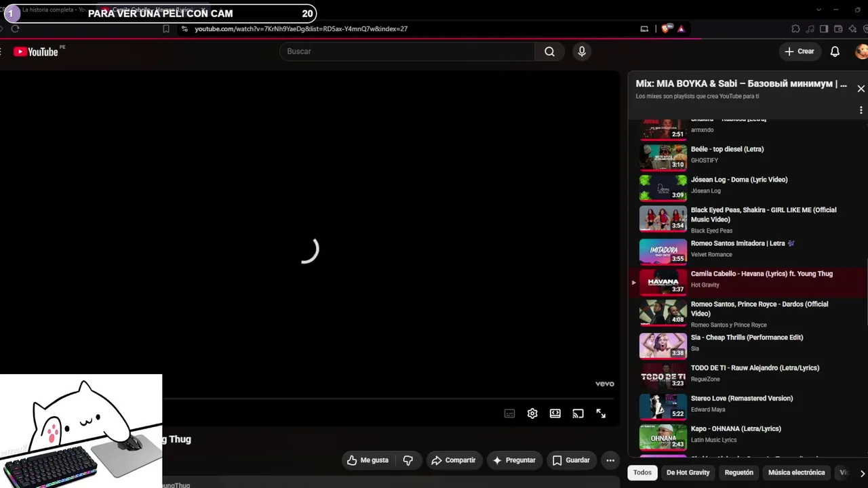Screen dimensions: 868x488
Task: Open title 'Kapo - OHNANA (Letra/Lyrics)'
Action: [736, 429]
